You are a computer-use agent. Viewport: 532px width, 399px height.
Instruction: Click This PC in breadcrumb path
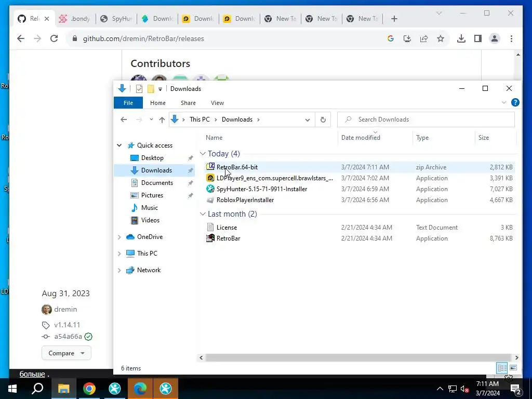point(199,119)
